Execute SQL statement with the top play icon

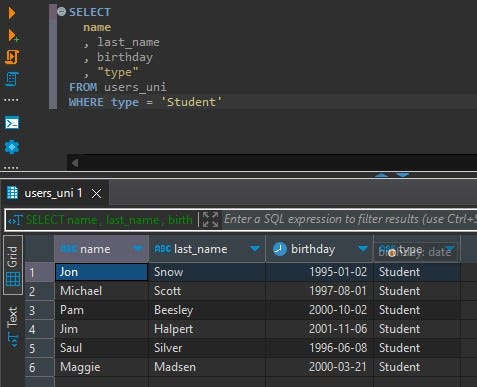(x=12, y=13)
